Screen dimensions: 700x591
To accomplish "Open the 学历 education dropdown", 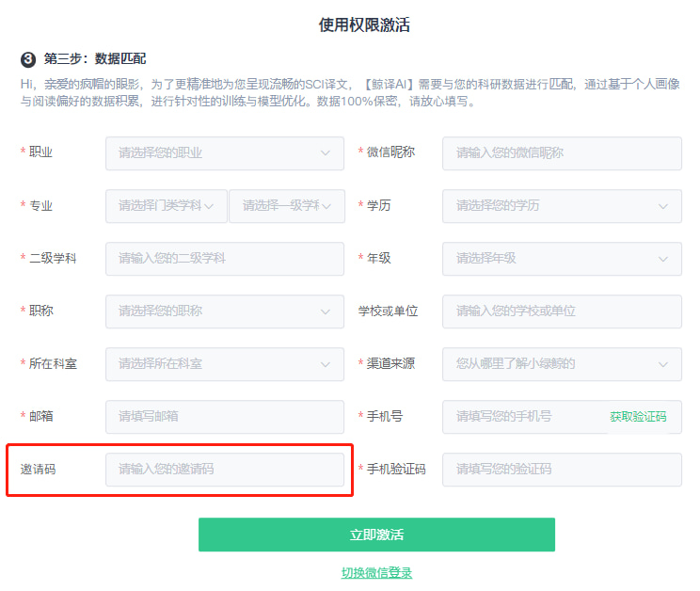I will (x=562, y=206).
